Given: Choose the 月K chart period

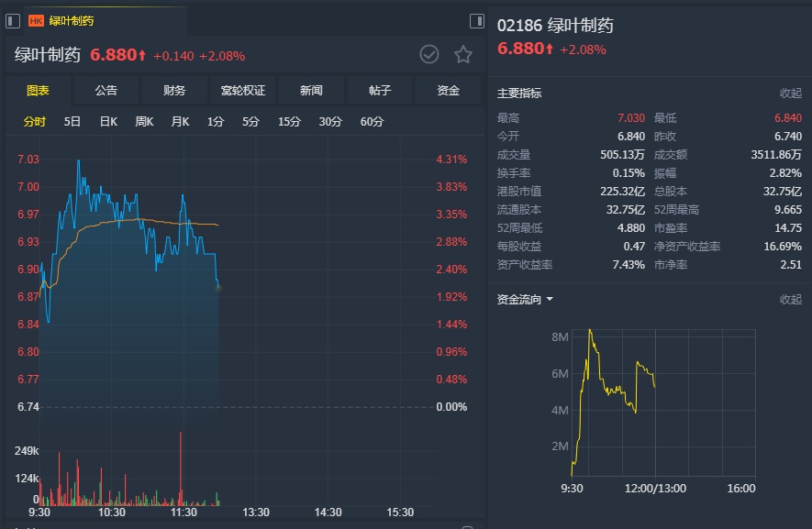Looking at the screenshot, I should tap(180, 122).
